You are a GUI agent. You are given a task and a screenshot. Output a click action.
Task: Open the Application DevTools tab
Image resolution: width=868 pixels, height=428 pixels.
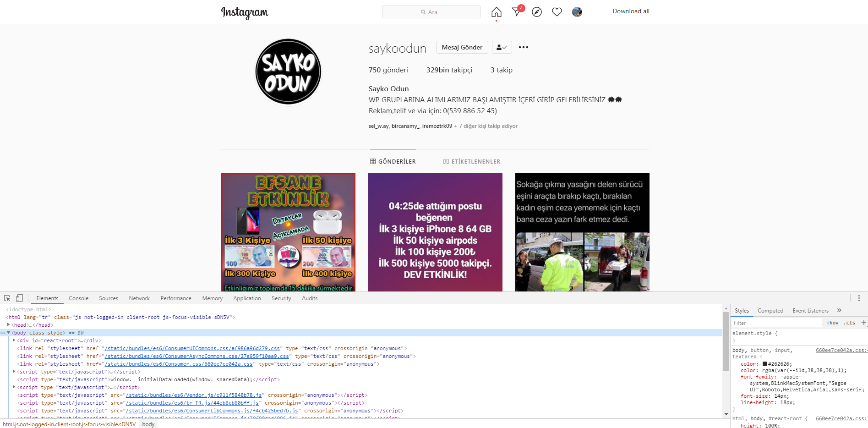pos(247,298)
